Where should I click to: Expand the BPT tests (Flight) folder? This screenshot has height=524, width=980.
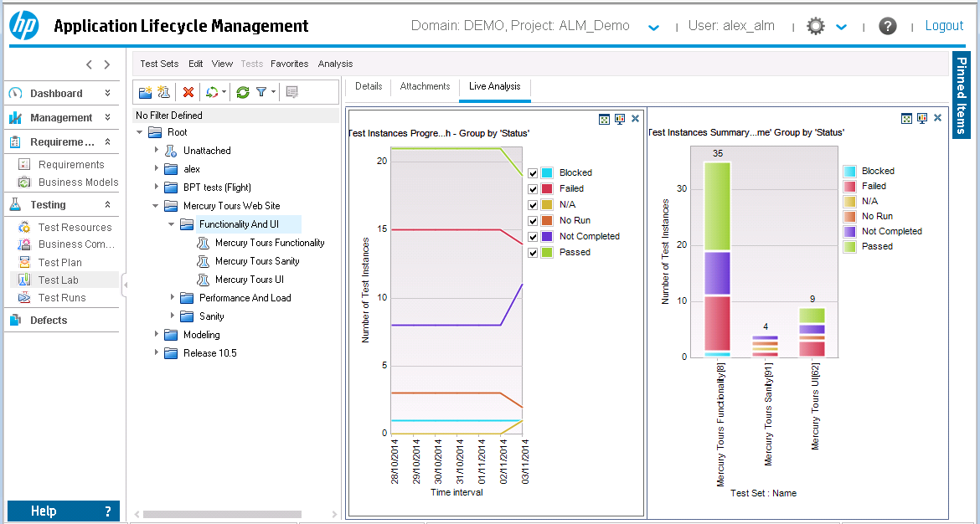[x=157, y=188]
